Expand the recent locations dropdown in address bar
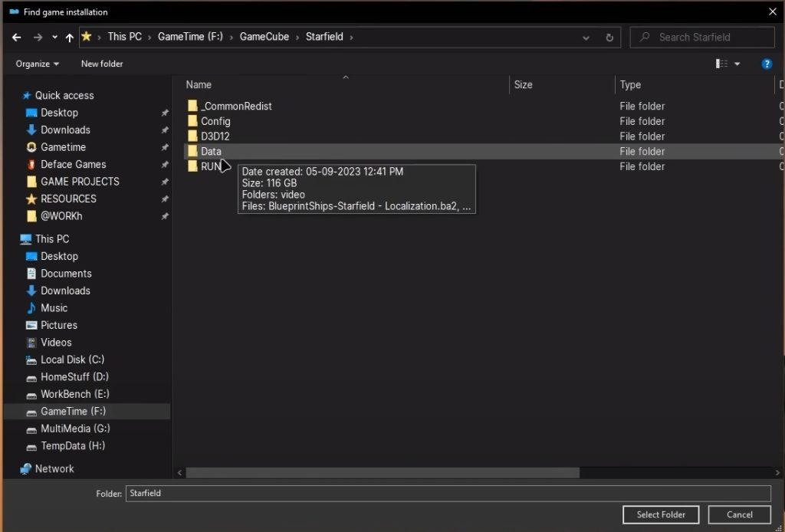Viewport: 785px width, 532px height. [x=586, y=37]
